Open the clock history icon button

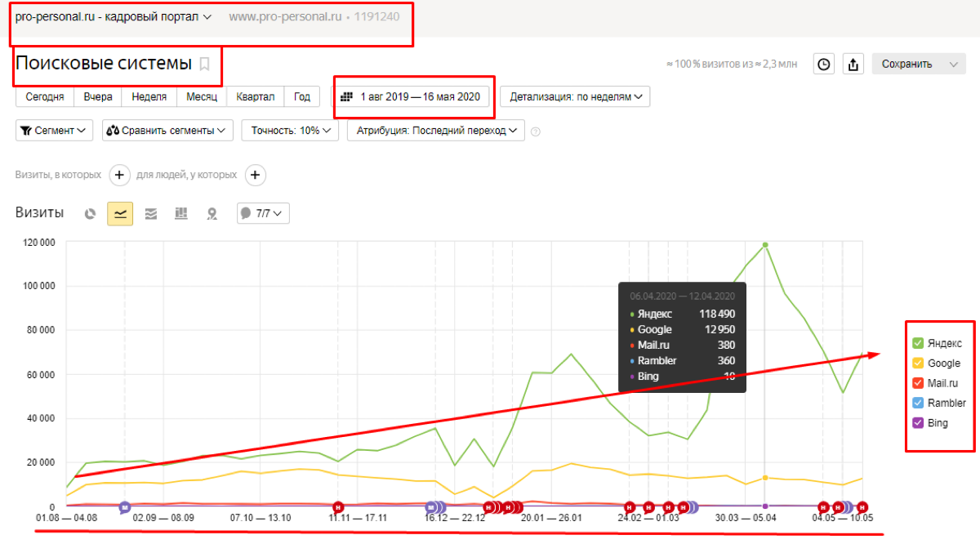pyautogui.click(x=824, y=65)
